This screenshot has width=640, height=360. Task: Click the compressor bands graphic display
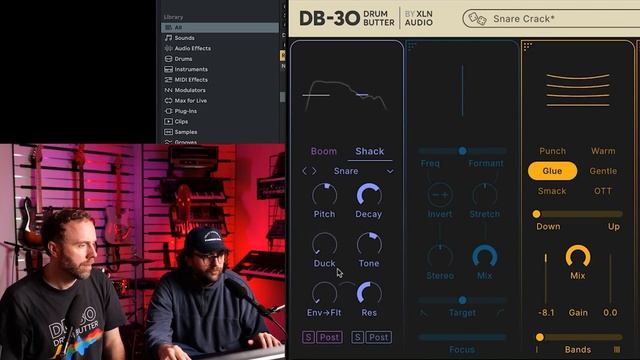click(578, 90)
